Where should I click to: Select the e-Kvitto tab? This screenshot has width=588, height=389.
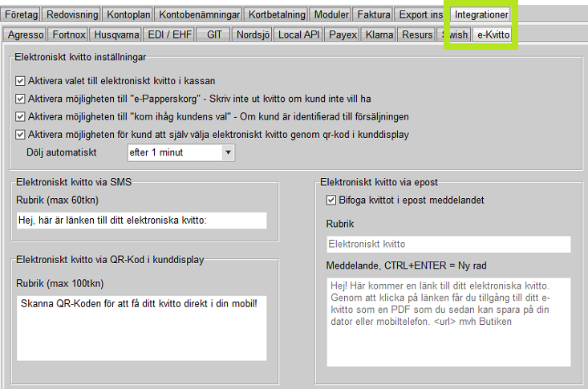493,35
